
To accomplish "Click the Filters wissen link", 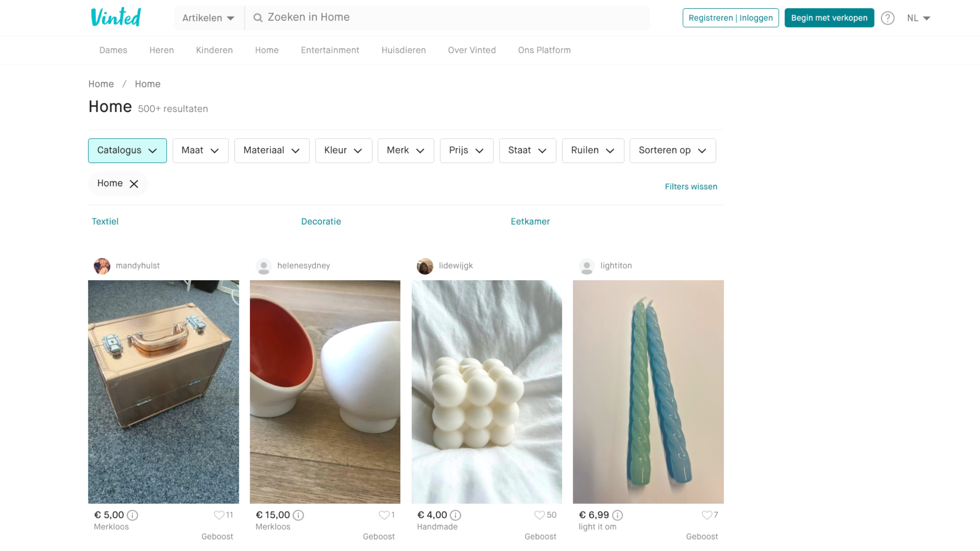I will pos(691,187).
